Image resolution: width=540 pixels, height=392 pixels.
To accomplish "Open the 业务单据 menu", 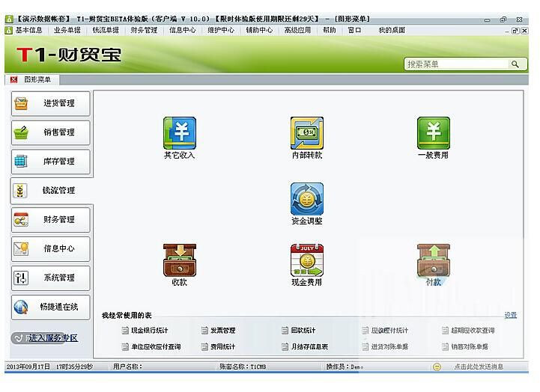I will point(67,30).
